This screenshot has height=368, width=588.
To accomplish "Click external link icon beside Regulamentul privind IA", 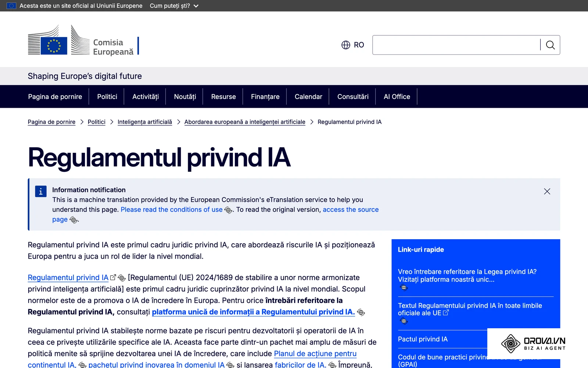I will (113, 277).
